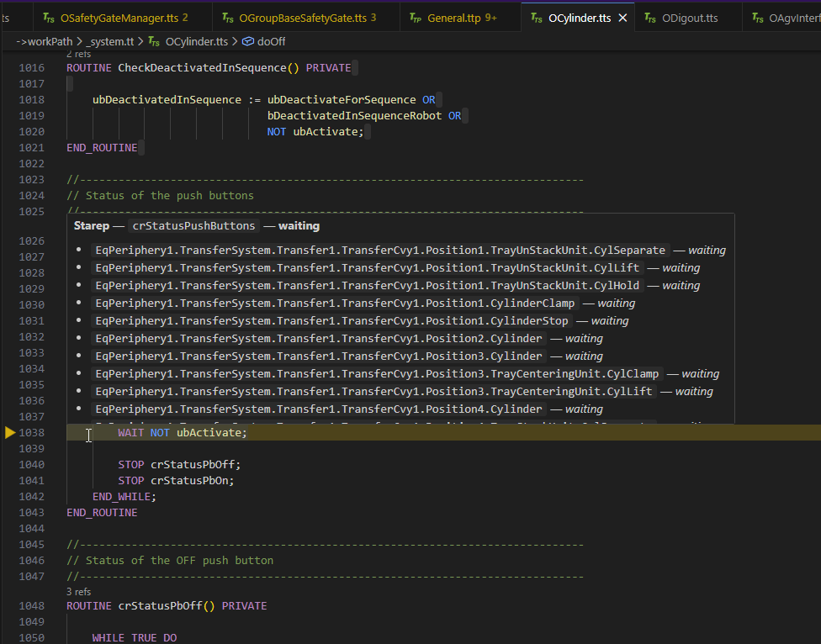Click the file icon on OGroupBaseSafetyGate.tts tab

click(x=228, y=18)
